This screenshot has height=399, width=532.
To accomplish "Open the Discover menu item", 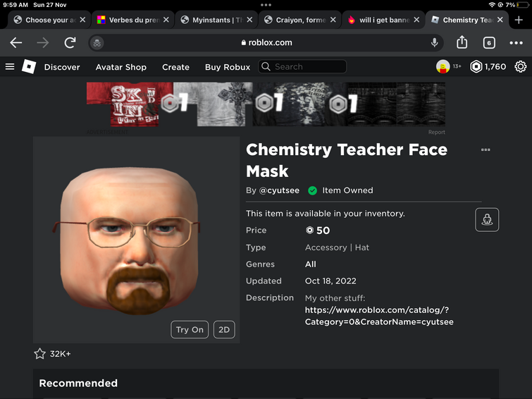I will click(x=62, y=67).
